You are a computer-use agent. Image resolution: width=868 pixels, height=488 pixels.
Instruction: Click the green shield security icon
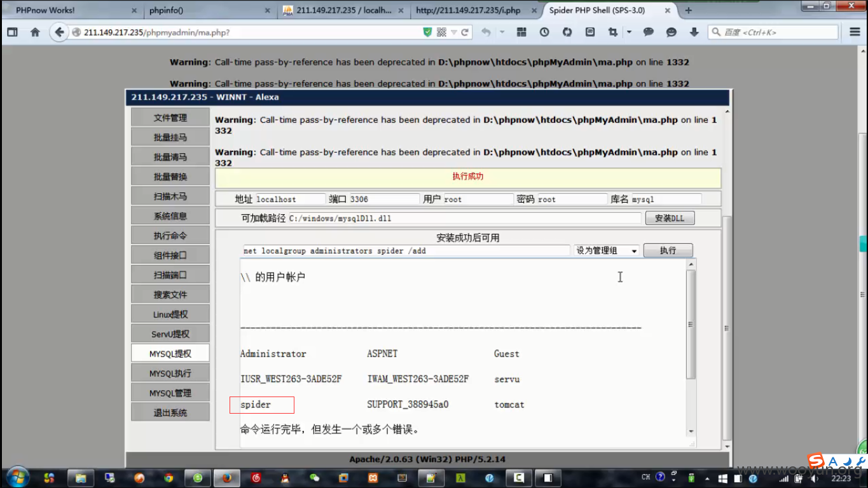(427, 32)
